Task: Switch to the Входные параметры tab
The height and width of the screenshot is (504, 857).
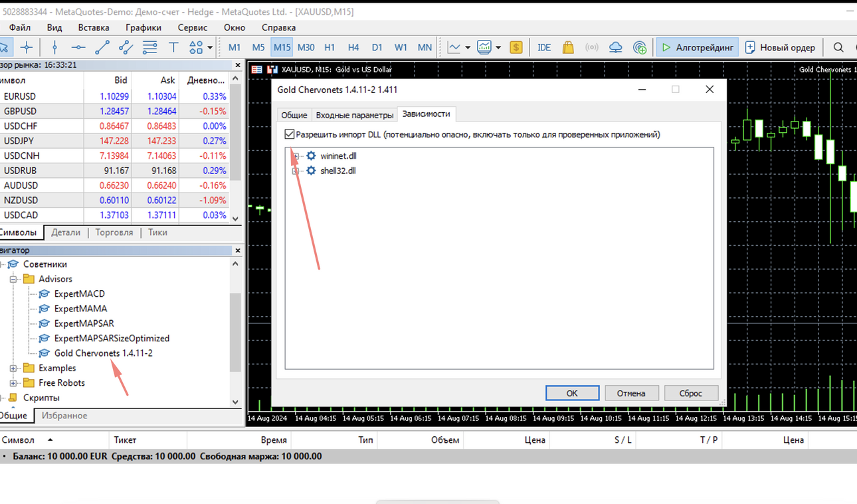Action: [x=355, y=115]
